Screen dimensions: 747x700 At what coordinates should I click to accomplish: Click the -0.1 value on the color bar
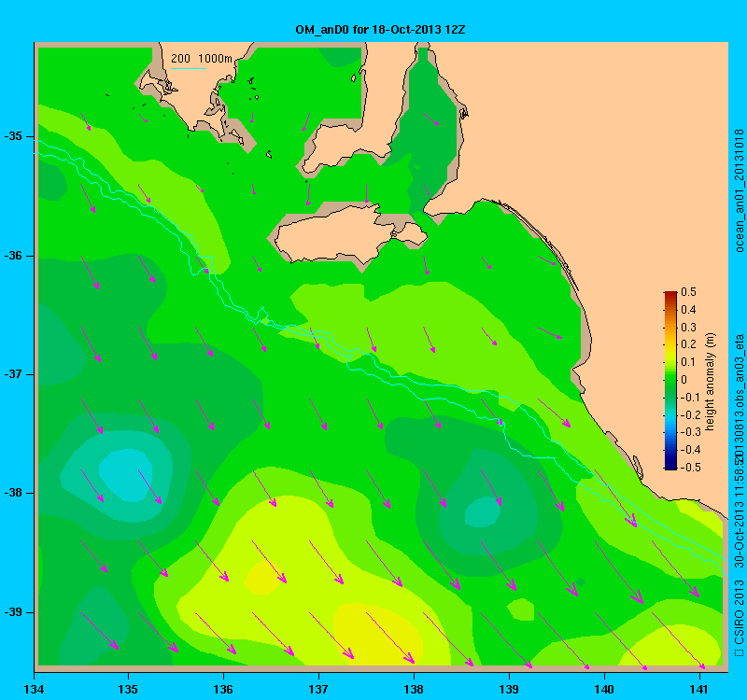pyautogui.click(x=689, y=398)
